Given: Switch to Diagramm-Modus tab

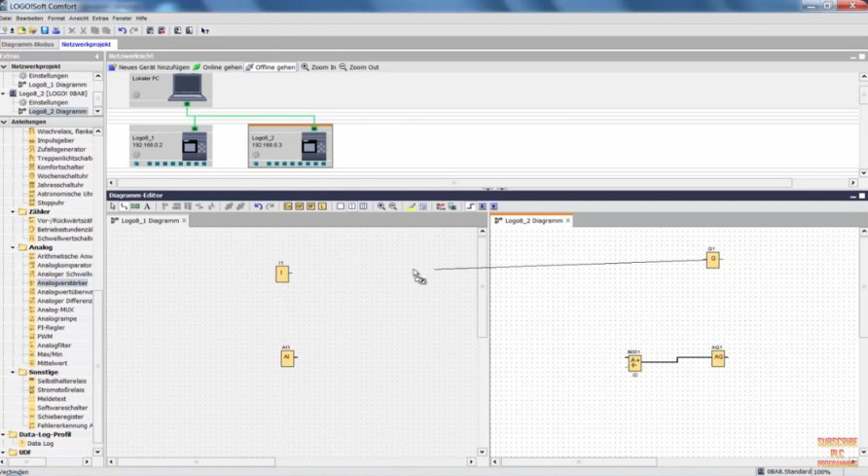Looking at the screenshot, I should [x=28, y=44].
